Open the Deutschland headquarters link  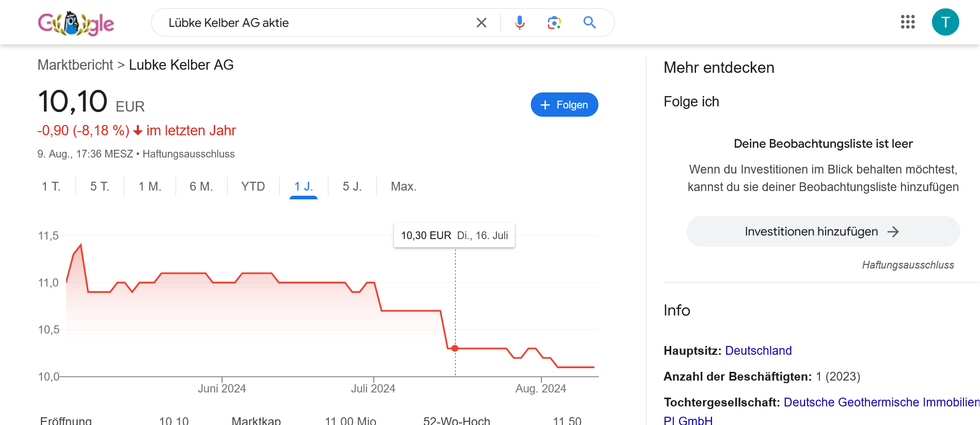pos(758,351)
